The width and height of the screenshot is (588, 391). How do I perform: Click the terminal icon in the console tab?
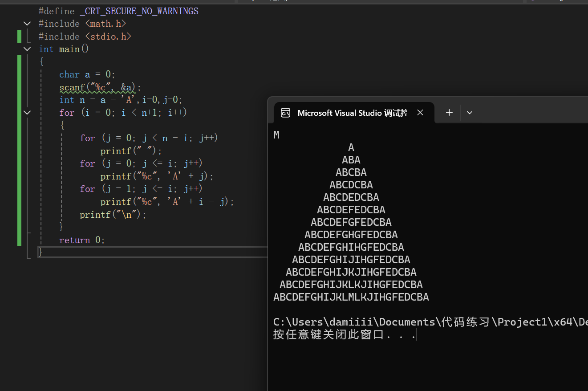click(285, 113)
